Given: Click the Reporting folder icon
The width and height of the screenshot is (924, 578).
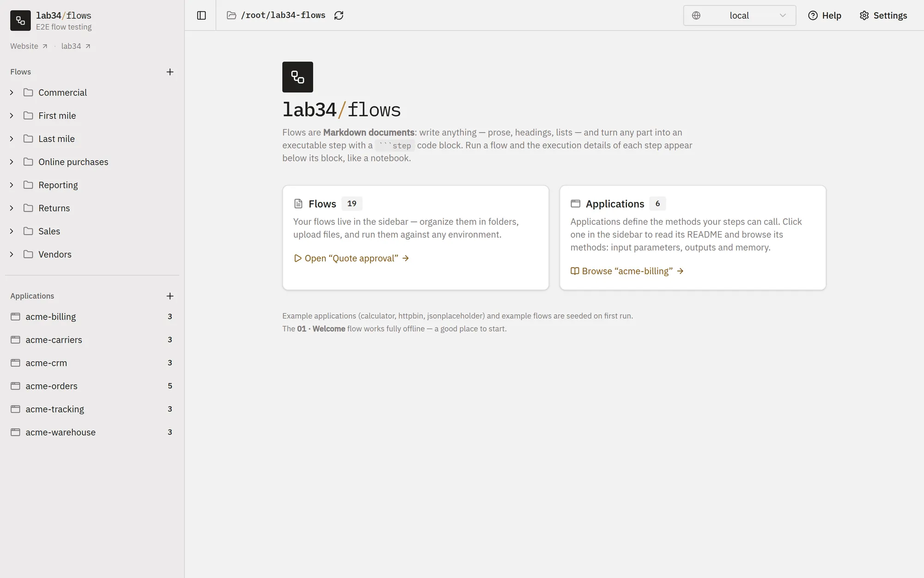Looking at the screenshot, I should click(28, 185).
